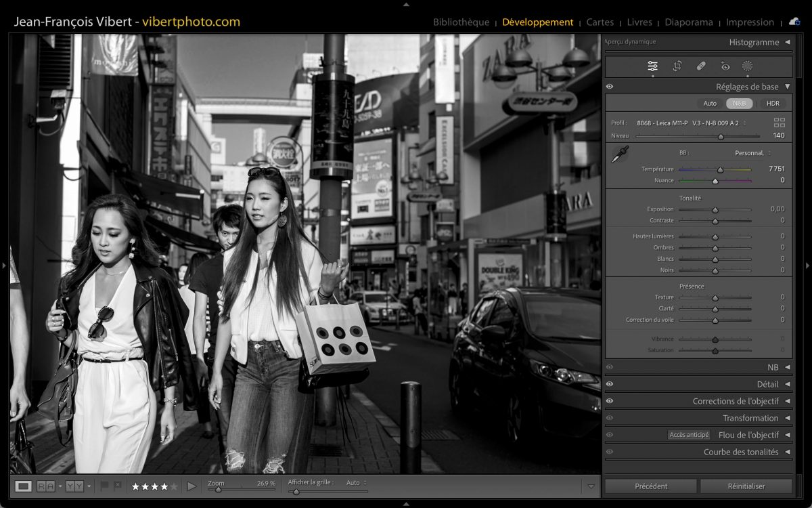The height and width of the screenshot is (508, 812).
Task: Click the Température slider handle
Action: point(720,170)
